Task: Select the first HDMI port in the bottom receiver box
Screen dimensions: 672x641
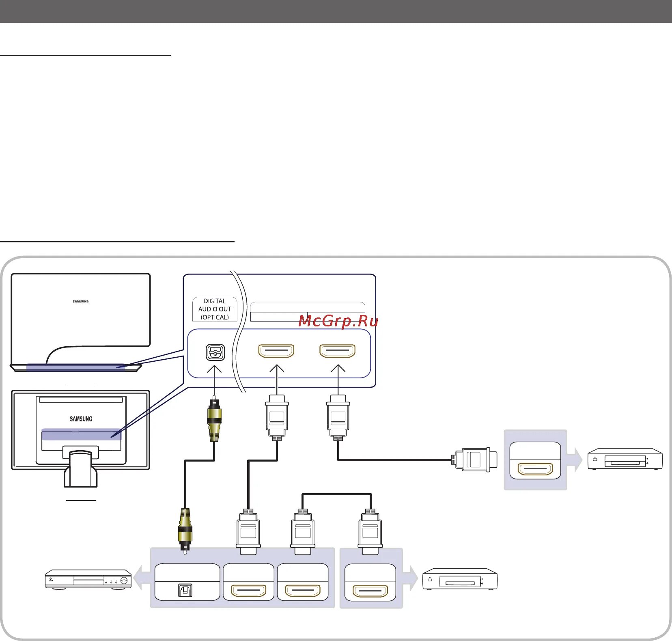Action: 249,591
